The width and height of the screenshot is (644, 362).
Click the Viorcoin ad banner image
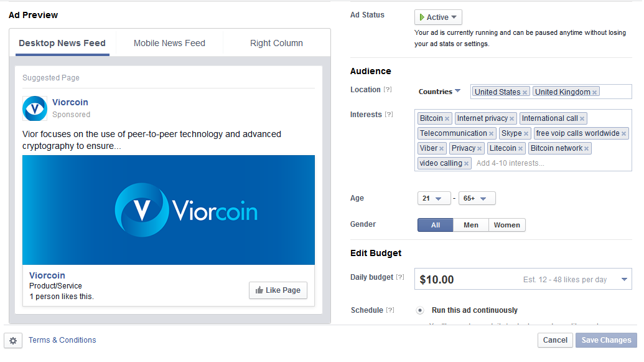tap(169, 210)
